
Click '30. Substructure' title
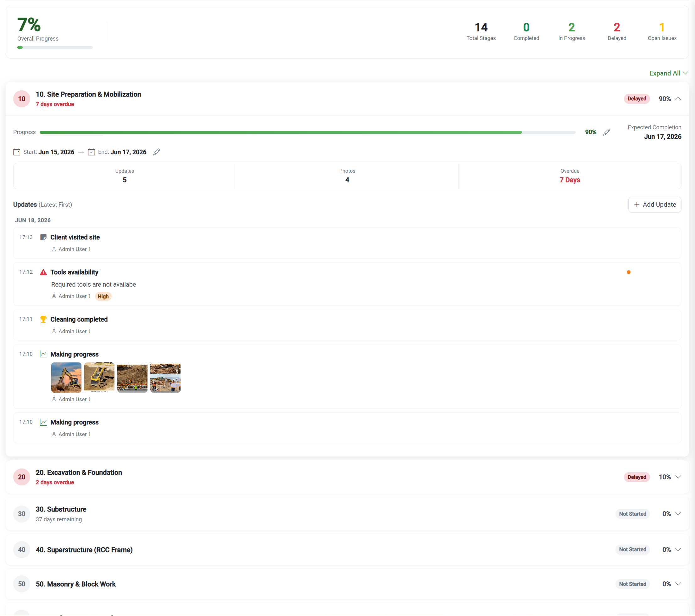(61, 509)
